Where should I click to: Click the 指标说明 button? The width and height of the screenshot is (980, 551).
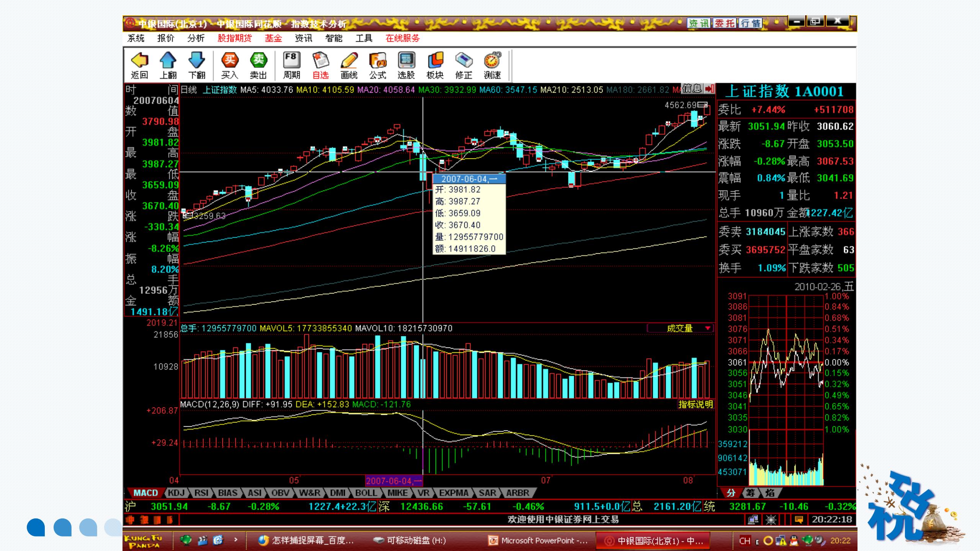tap(695, 404)
